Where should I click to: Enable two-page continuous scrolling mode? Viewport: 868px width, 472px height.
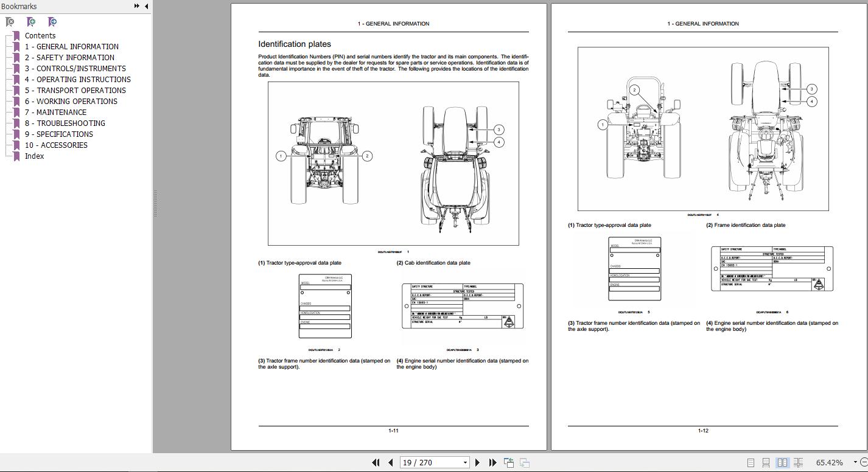pos(798,463)
